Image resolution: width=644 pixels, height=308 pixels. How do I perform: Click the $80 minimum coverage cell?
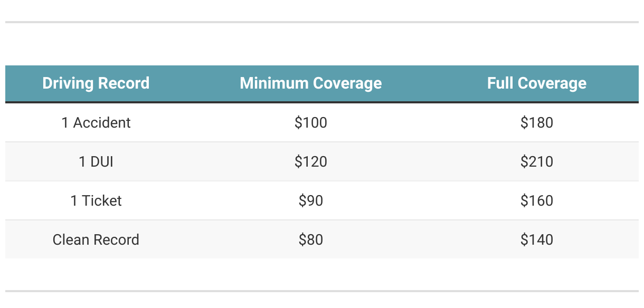pos(311,240)
